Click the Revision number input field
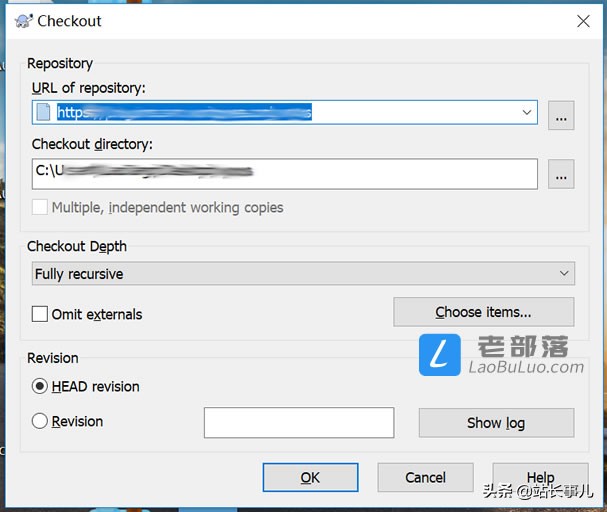 299,423
